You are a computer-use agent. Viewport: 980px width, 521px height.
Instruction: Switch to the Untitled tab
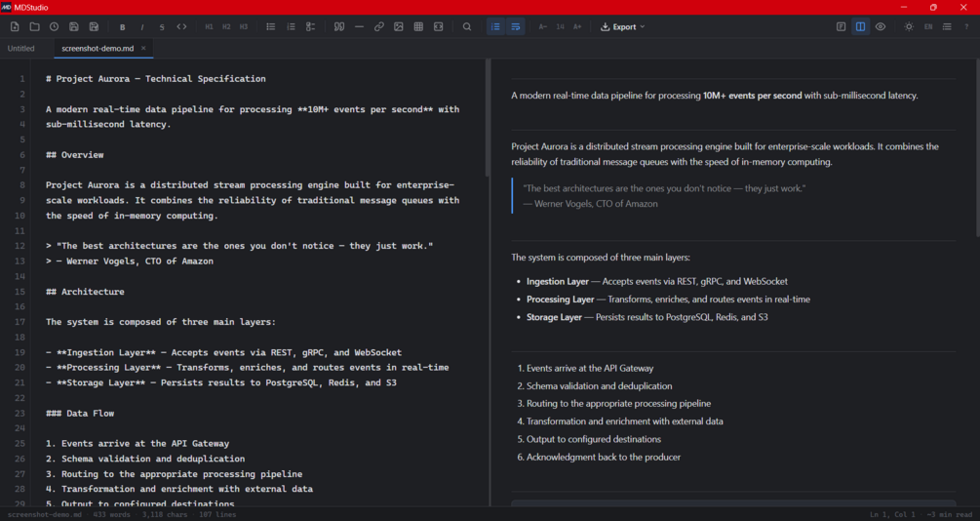[x=21, y=48]
